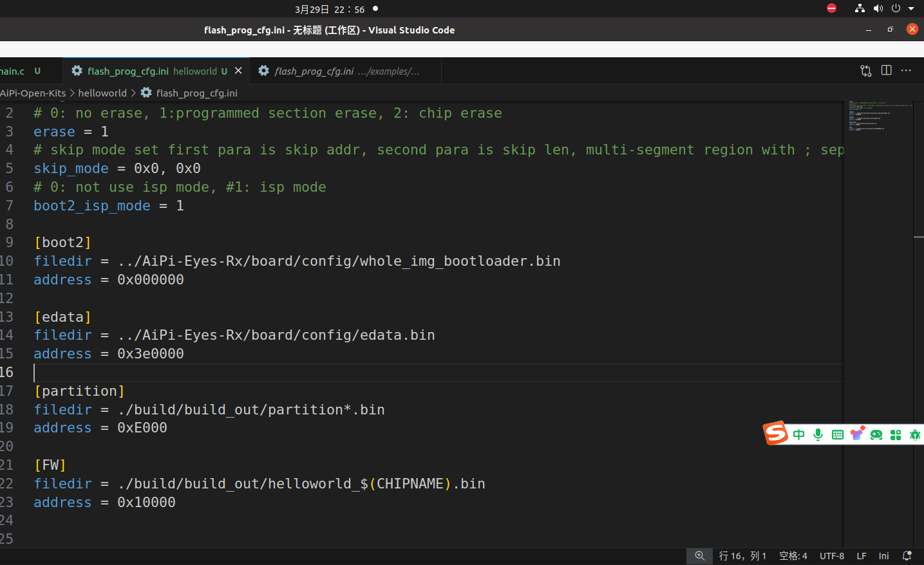Click the address value 0x000000
The image size is (924, 565).
click(x=151, y=280)
